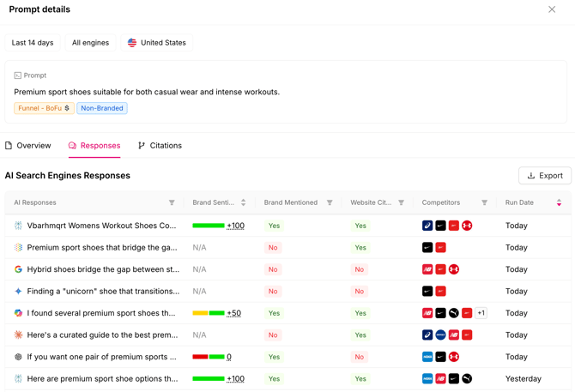Click the Google engine icon on the Hybrid shoes row
The height and width of the screenshot is (392, 575).
pyautogui.click(x=18, y=269)
